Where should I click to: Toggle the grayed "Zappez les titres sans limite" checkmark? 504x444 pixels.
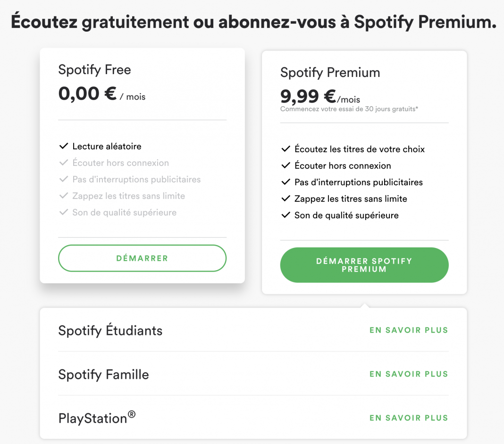(x=64, y=196)
